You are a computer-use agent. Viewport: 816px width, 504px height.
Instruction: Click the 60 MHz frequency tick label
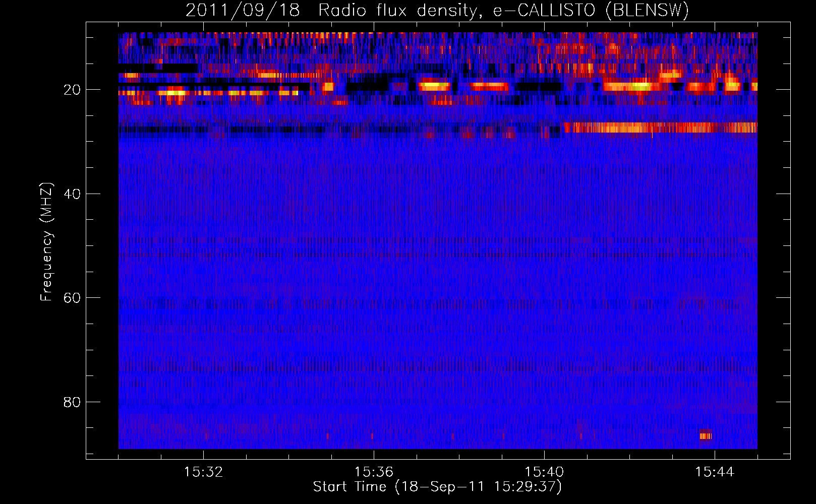pyautogui.click(x=72, y=298)
